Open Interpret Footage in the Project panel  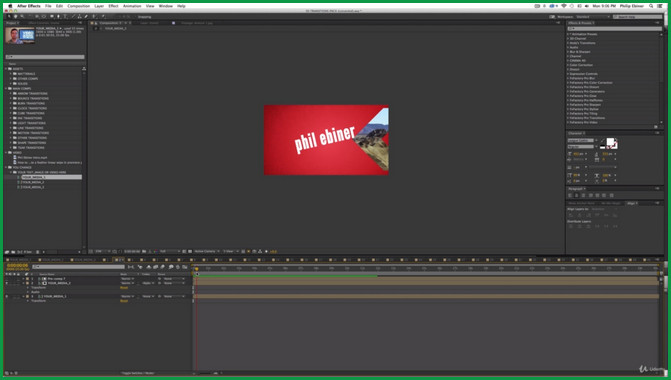pos(6,252)
